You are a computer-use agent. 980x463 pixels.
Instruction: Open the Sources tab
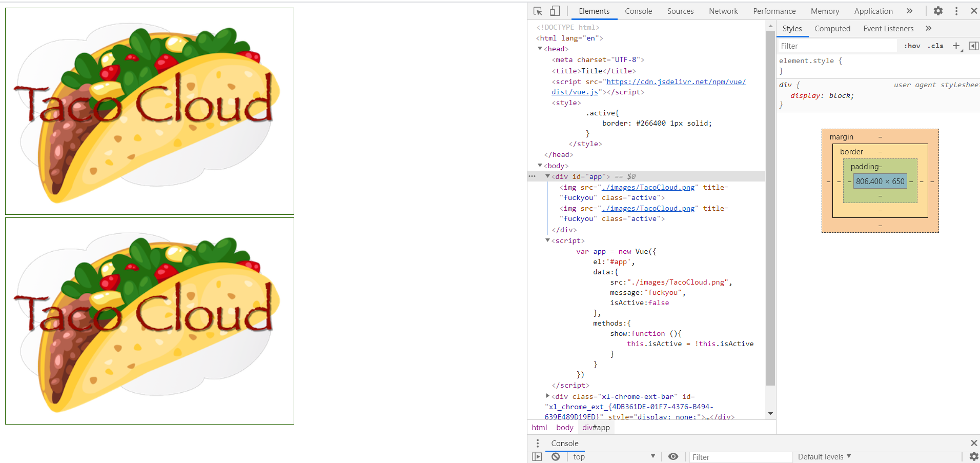680,11
